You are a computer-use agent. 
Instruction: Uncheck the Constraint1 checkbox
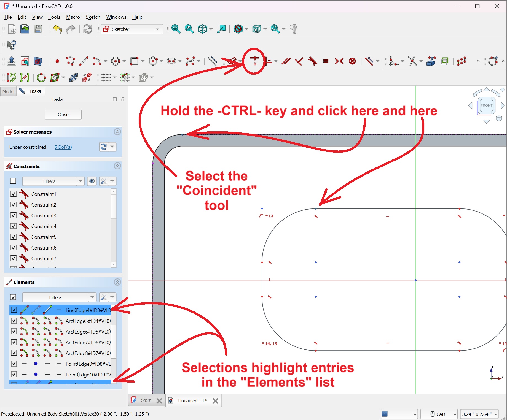pyautogui.click(x=14, y=194)
